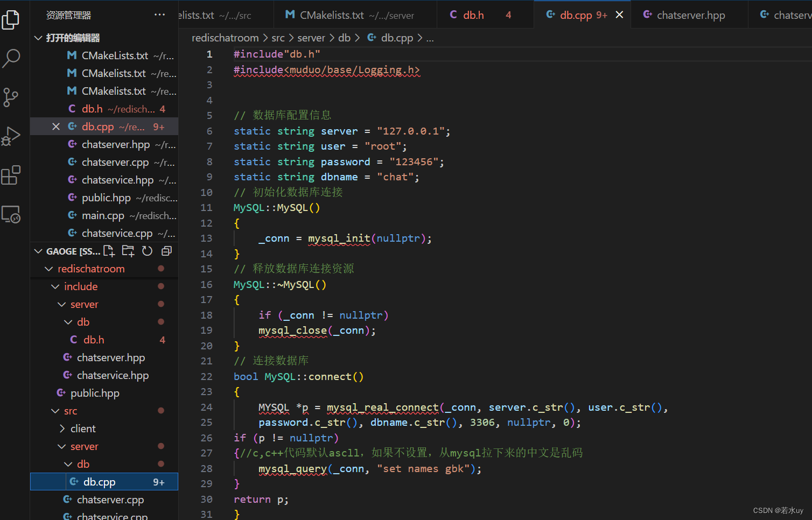
Task: Click redischatroom in the breadcrumb
Action: point(225,38)
